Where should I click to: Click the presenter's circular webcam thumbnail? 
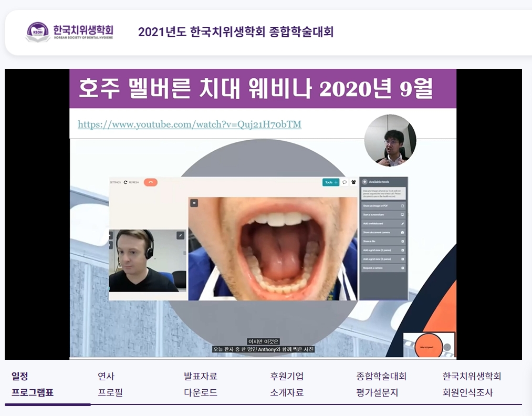390,140
